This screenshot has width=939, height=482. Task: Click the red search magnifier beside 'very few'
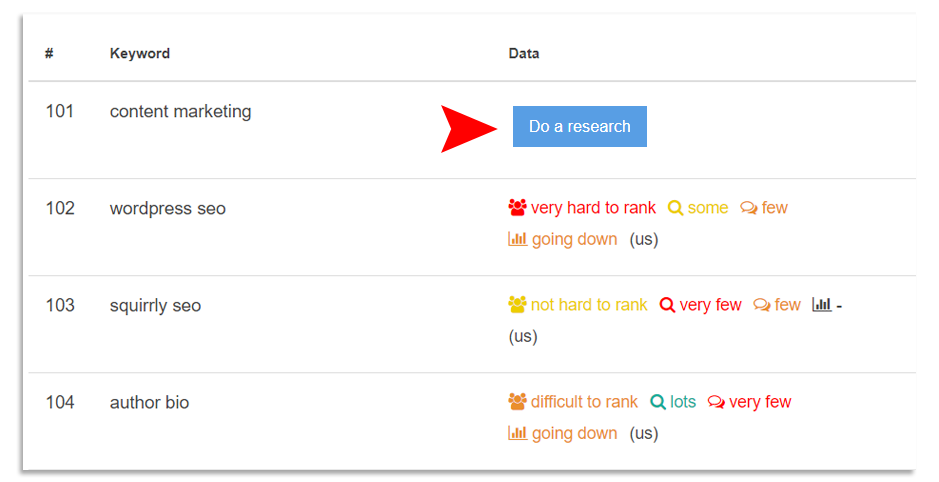pyautogui.click(x=667, y=305)
